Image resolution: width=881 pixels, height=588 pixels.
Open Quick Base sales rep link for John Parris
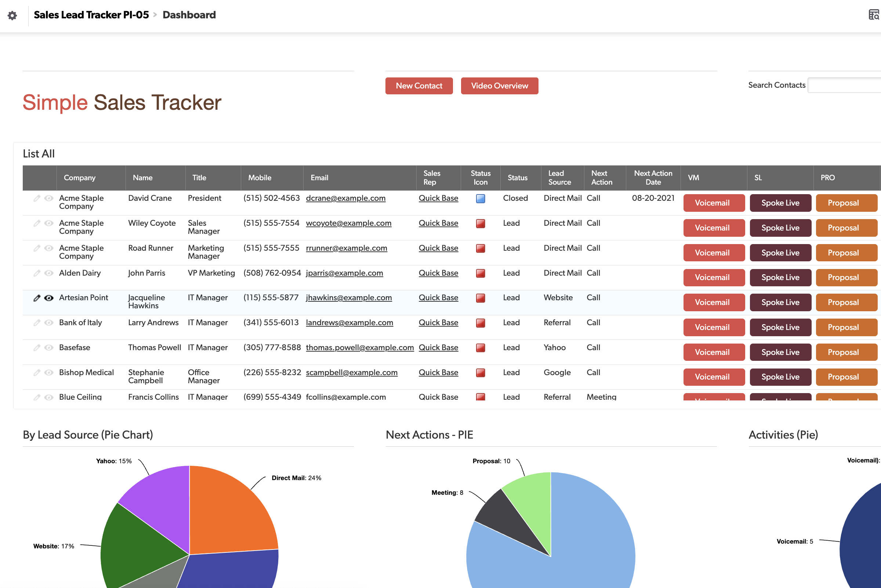438,273
